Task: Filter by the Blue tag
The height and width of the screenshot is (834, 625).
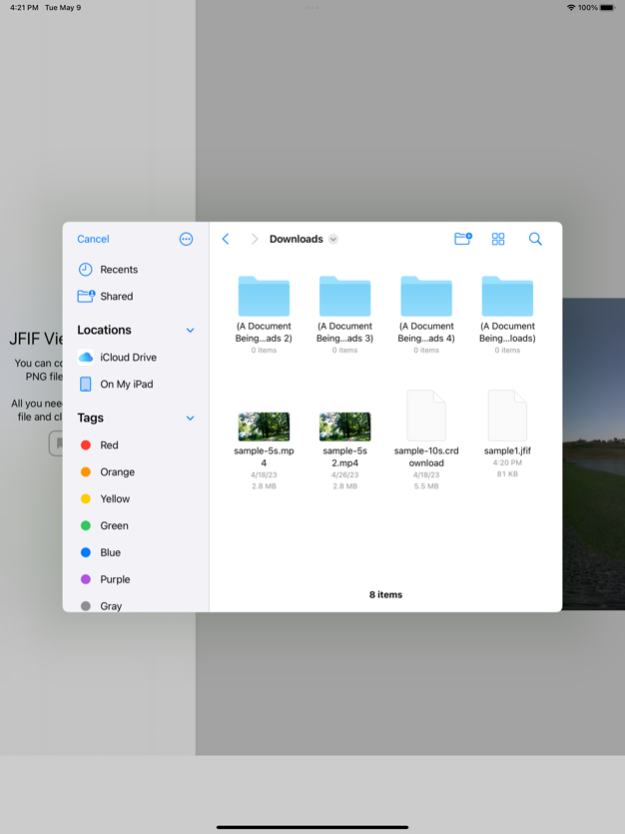Action: pos(136,553)
